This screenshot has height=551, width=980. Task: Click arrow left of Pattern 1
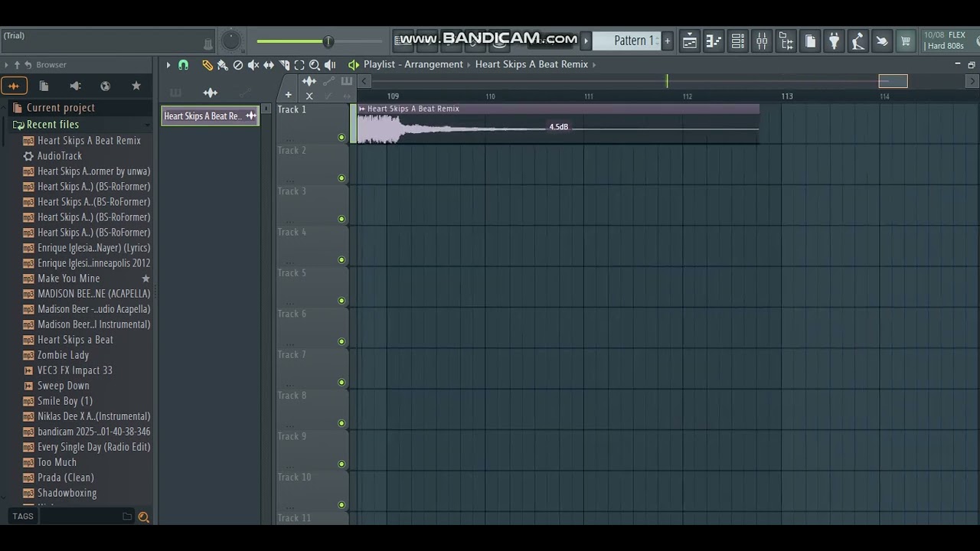click(x=586, y=41)
